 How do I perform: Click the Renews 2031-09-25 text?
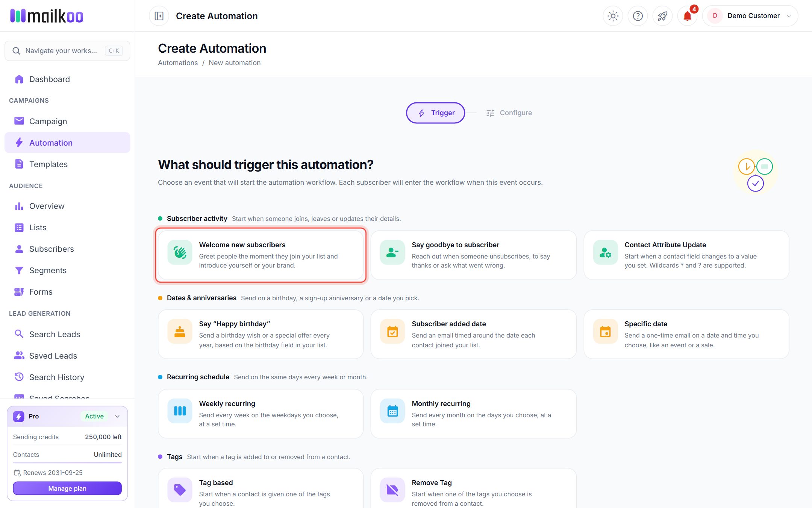point(53,473)
